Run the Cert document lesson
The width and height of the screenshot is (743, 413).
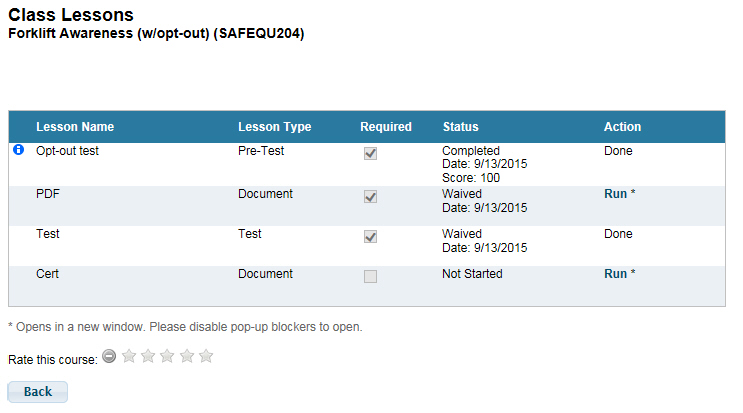(615, 274)
